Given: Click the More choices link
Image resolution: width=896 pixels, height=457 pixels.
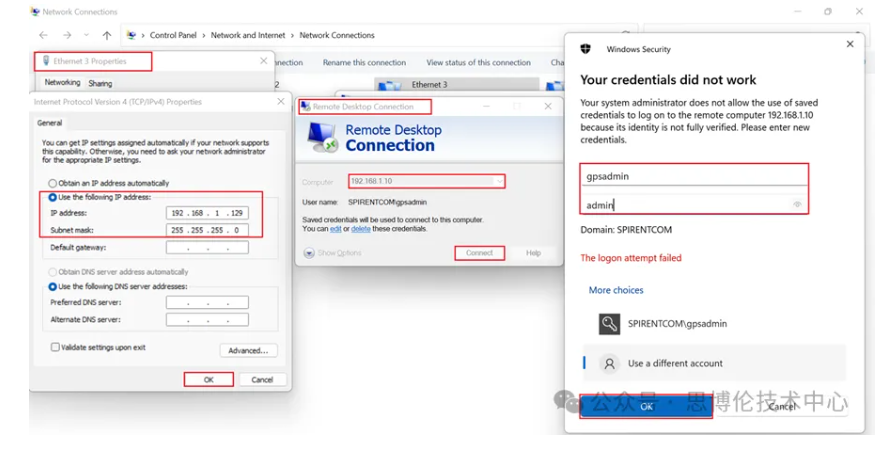Looking at the screenshot, I should tap(616, 290).
